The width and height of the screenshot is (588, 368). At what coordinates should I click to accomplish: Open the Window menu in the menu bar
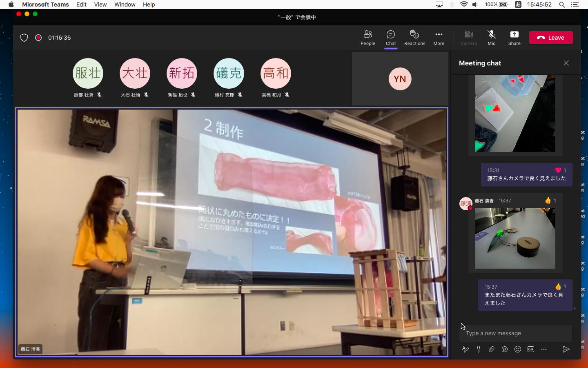pyautogui.click(x=125, y=4)
